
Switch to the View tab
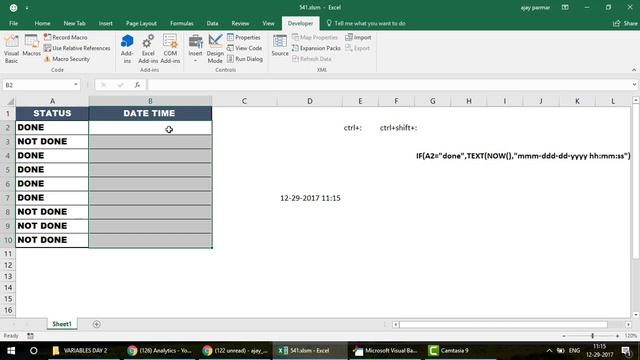pos(268,23)
